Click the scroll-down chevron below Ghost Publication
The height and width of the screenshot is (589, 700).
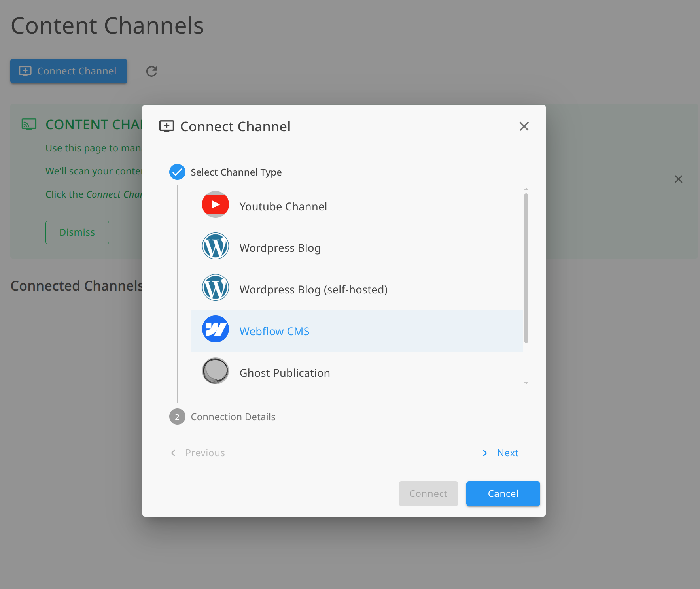click(526, 383)
